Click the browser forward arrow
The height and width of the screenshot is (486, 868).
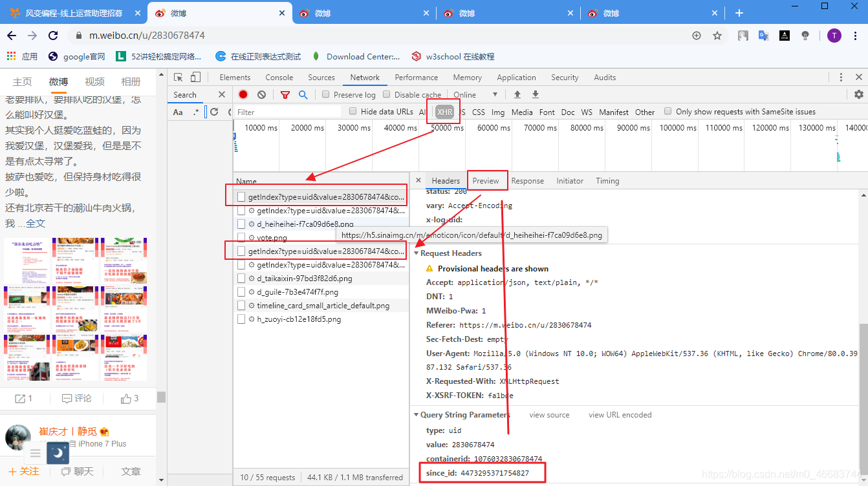[32, 36]
